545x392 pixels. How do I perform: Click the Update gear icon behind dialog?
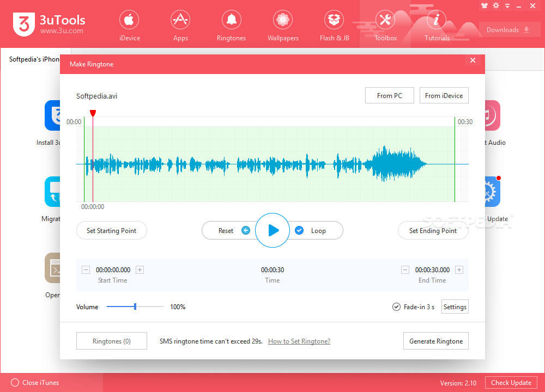493,192
